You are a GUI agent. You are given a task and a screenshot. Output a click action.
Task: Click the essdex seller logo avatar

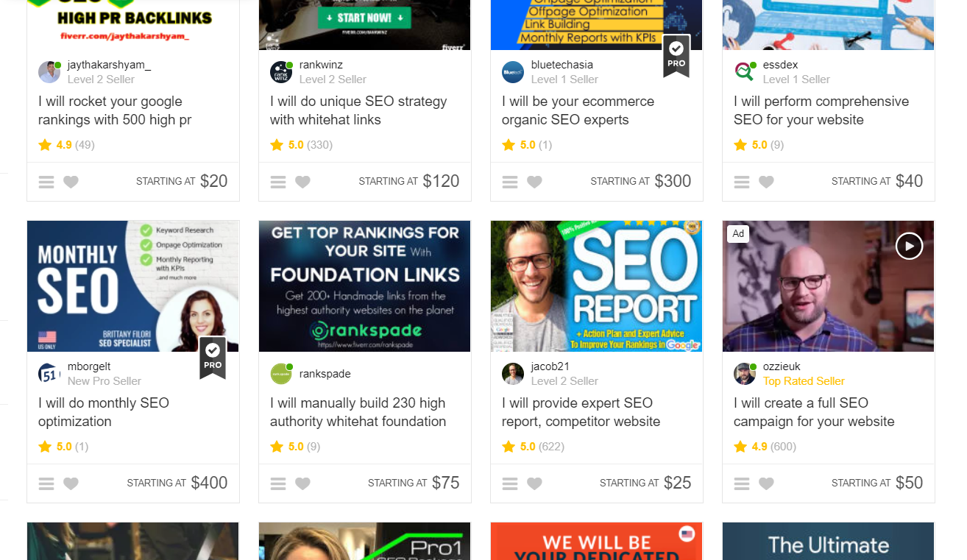[x=745, y=72]
